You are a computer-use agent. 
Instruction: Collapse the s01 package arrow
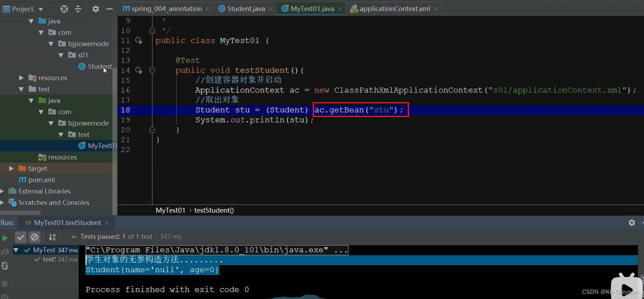[61, 55]
